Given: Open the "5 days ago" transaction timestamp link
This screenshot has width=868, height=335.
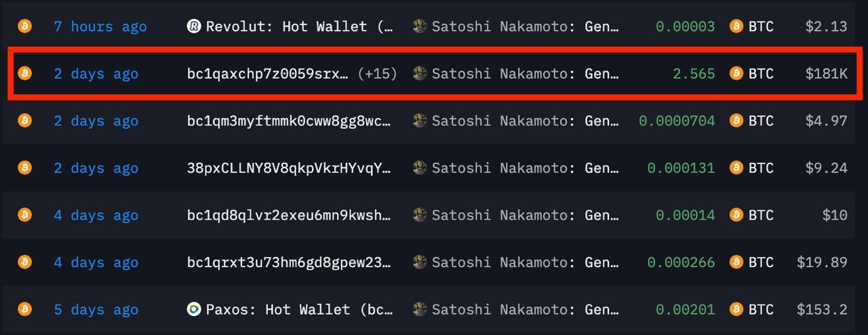Looking at the screenshot, I should click(96, 309).
